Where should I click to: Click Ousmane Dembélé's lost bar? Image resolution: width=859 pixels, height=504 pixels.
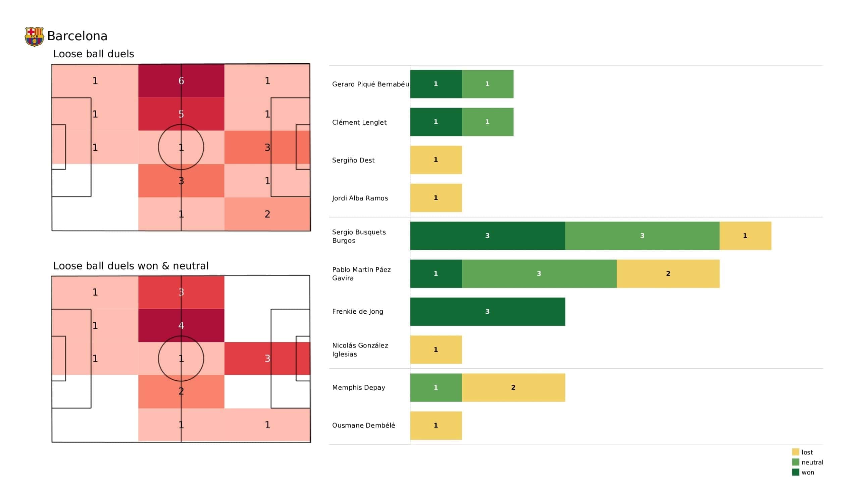click(x=436, y=425)
